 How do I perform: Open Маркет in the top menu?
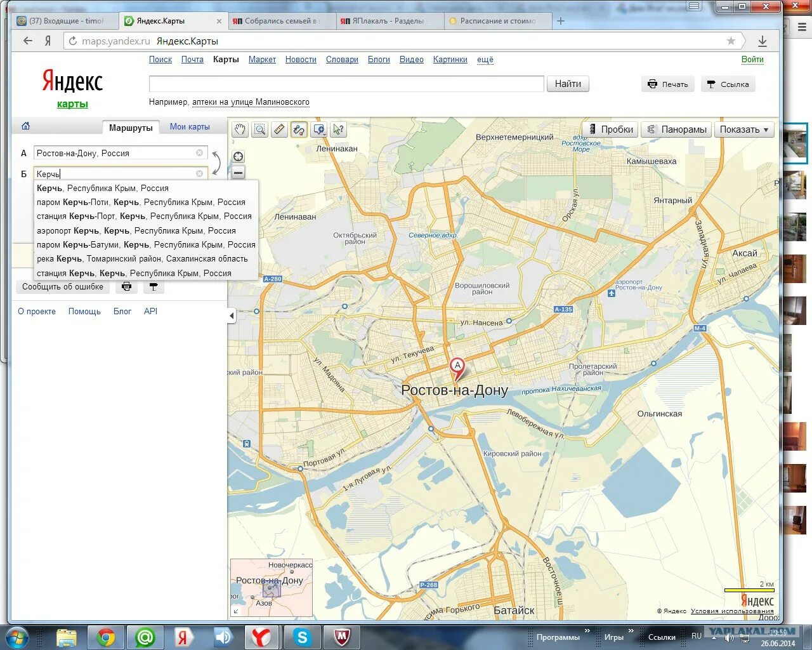[262, 59]
